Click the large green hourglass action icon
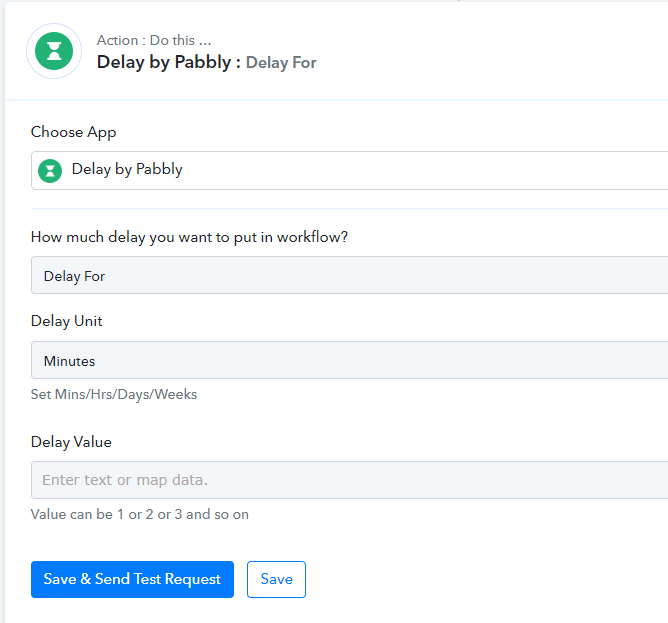Screen dimensions: 668x623 pos(54,51)
